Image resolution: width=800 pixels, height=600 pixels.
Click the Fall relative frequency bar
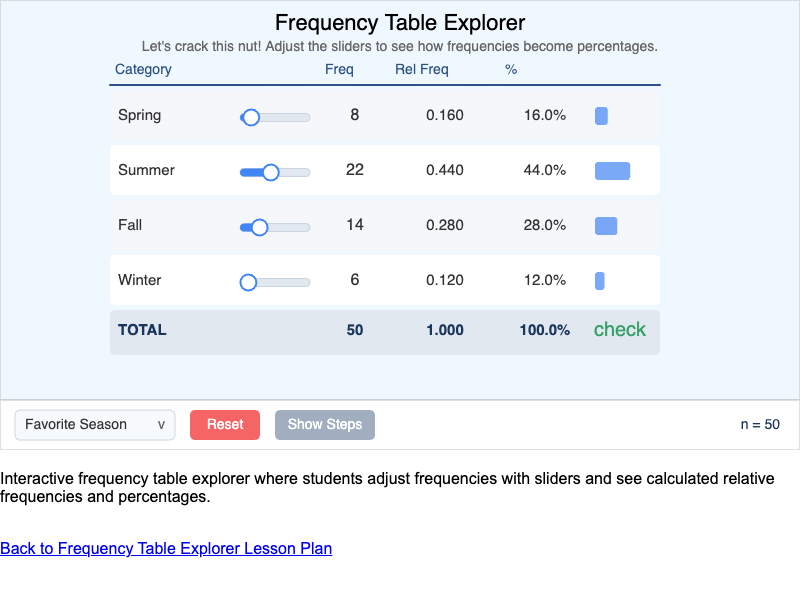pyautogui.click(x=606, y=225)
